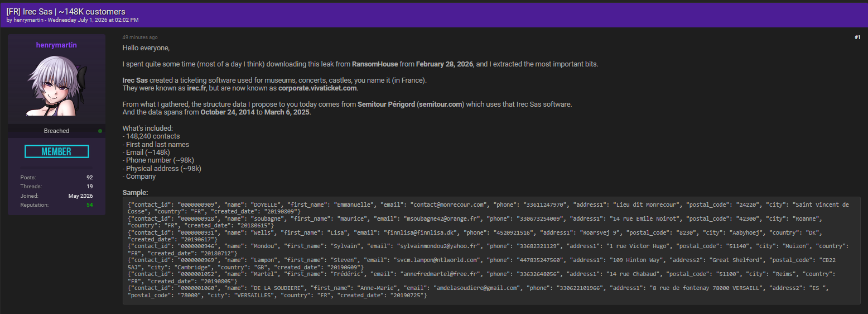The width and height of the screenshot is (868, 314).
Task: Click sample row with name Lampon
Action: coord(481,263)
